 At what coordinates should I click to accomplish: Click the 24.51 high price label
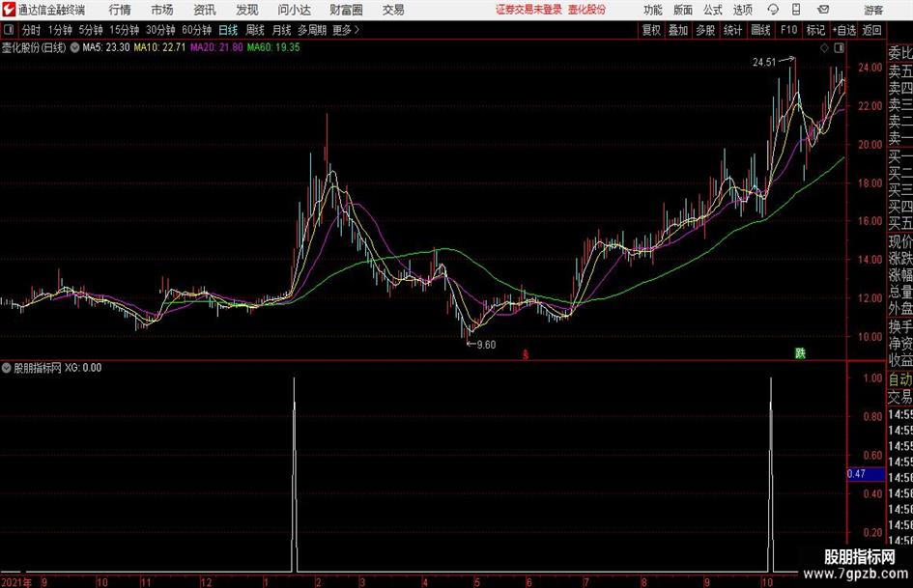point(764,63)
